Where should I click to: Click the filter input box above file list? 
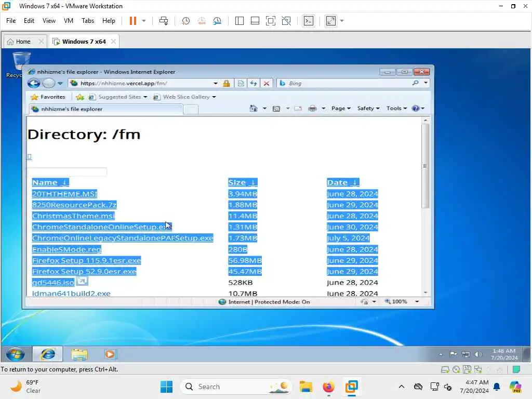click(x=67, y=171)
